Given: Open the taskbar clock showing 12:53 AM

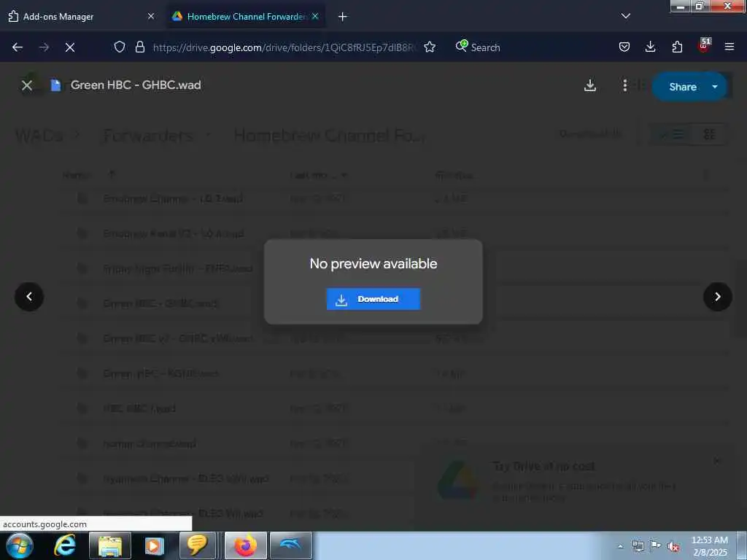Looking at the screenshot, I should click(x=710, y=546).
